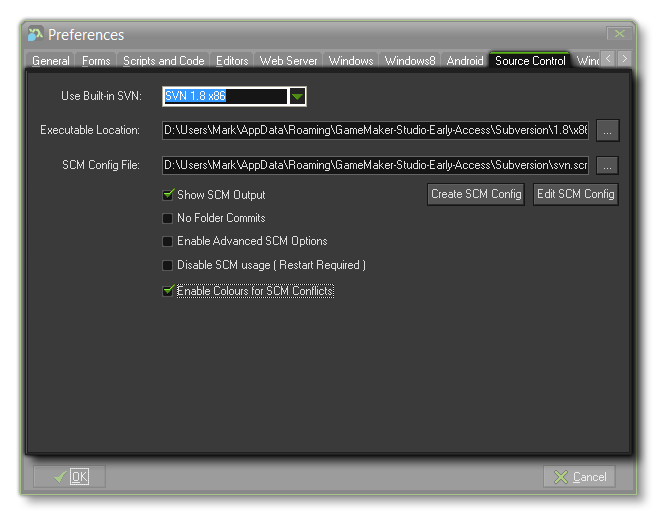Tick Disable SCM usage checkbox
This screenshot has width=657, height=515.
tap(168, 265)
